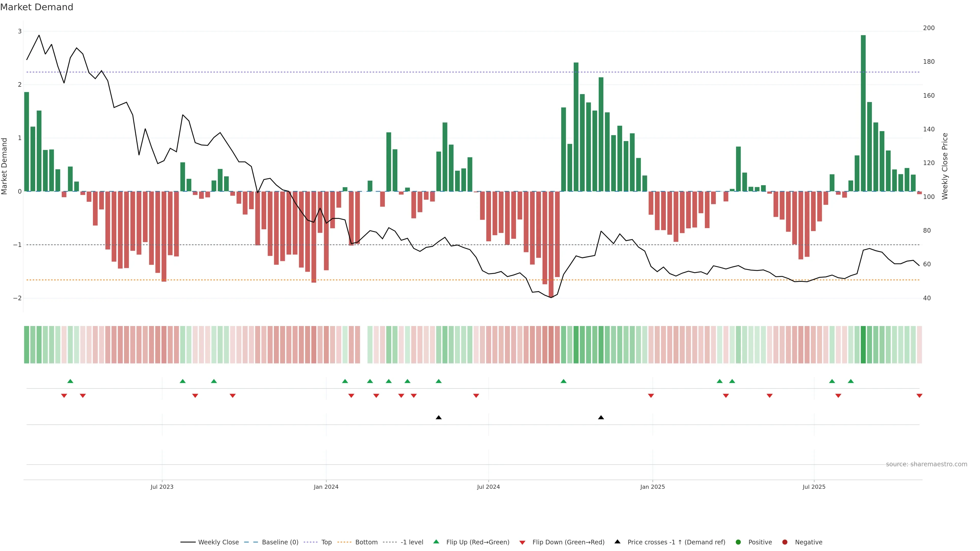
Task: Click black price-cross marker after Jul 2024
Action: (x=601, y=418)
